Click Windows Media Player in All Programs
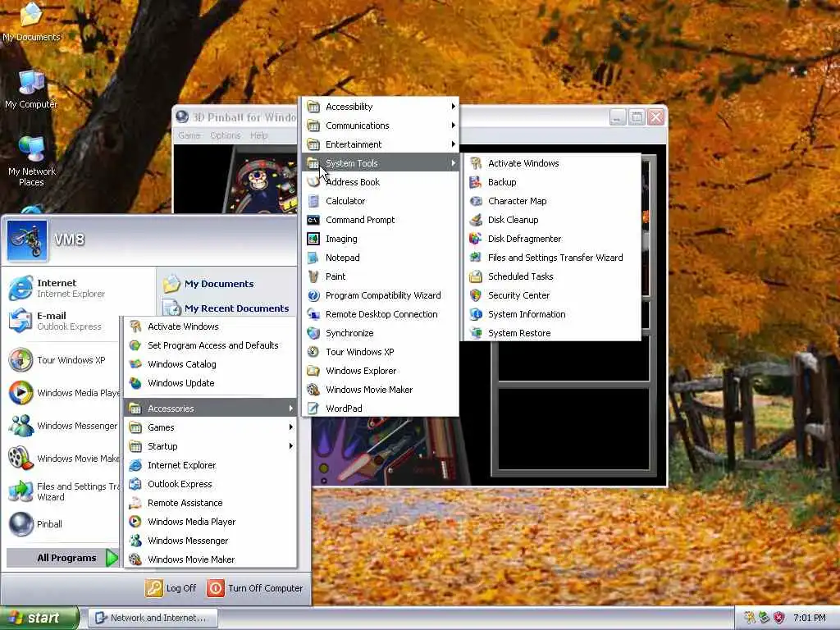The height and width of the screenshot is (630, 840). [210, 521]
